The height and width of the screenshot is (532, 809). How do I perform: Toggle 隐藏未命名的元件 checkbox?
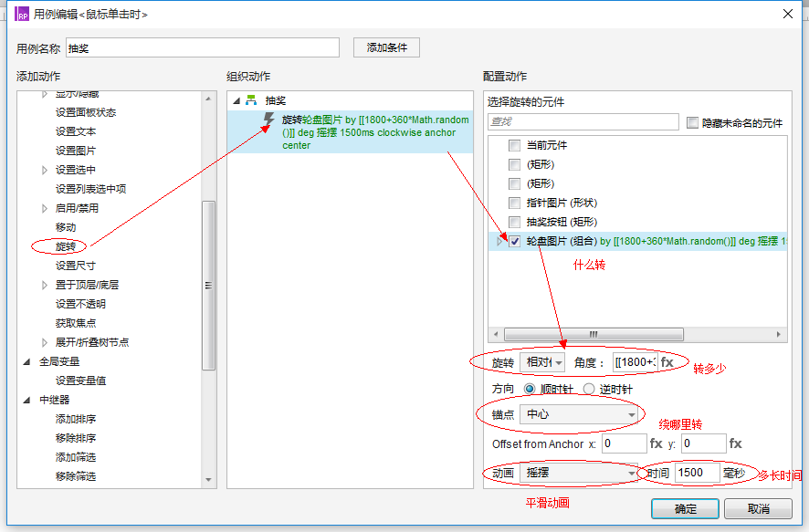click(x=692, y=122)
